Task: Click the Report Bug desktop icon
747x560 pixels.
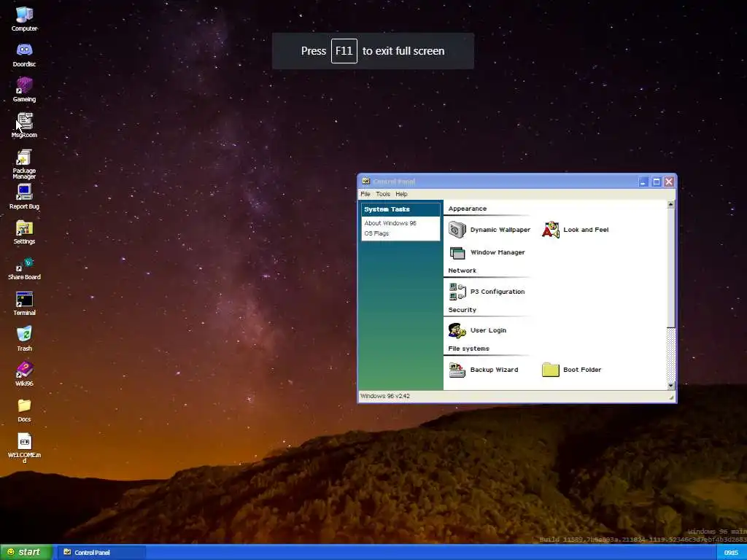Action: point(24,197)
